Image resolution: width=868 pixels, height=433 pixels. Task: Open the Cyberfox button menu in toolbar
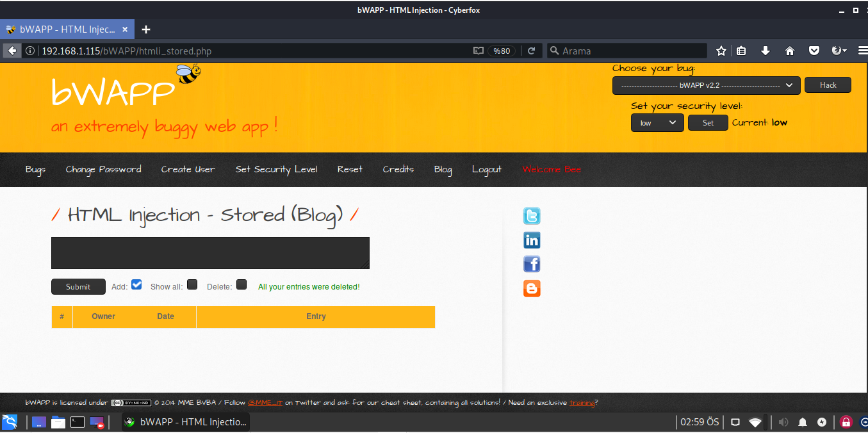pyautogui.click(x=839, y=51)
